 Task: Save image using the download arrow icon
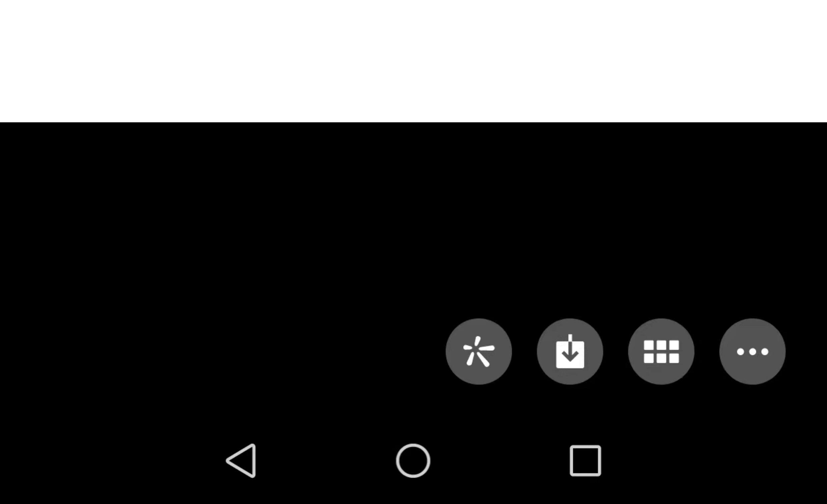570,351
